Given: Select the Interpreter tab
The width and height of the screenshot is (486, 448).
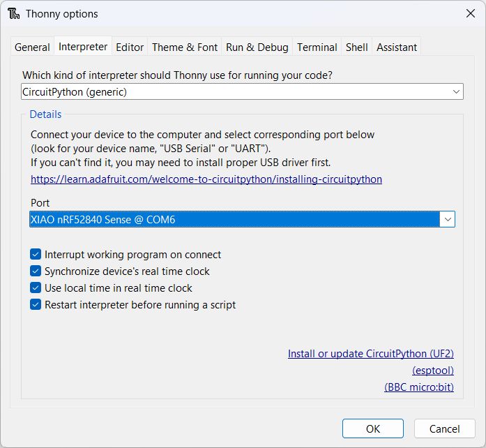Looking at the screenshot, I should (83, 47).
